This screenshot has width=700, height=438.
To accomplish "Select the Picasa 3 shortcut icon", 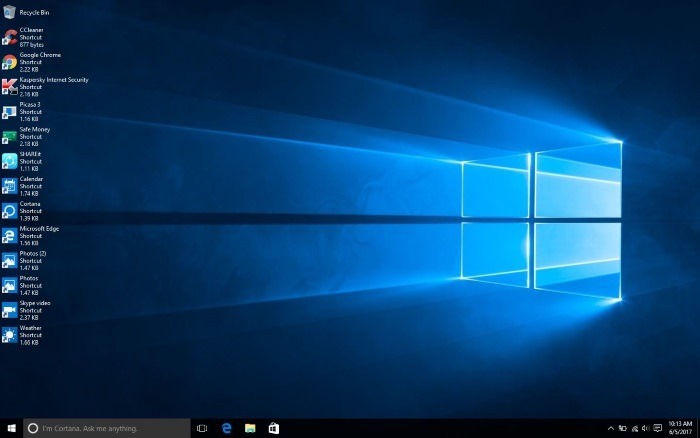I will [x=9, y=112].
